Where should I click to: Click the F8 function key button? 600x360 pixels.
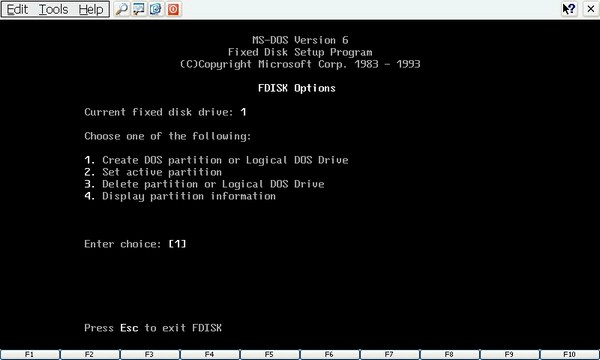[x=450, y=355]
